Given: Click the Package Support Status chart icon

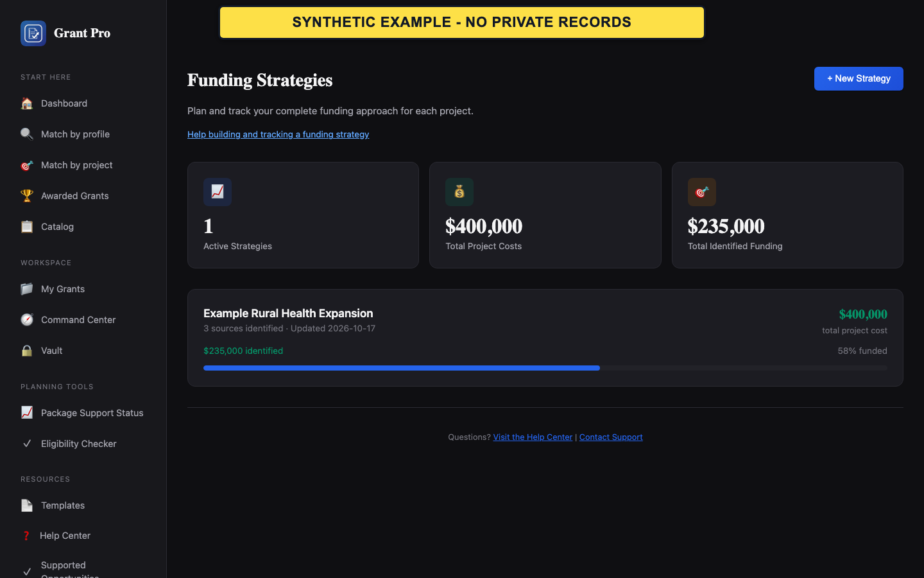Looking at the screenshot, I should 27,413.
